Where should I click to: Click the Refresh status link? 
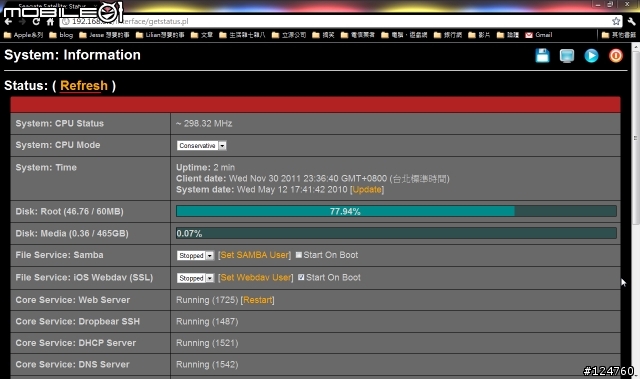point(84,86)
